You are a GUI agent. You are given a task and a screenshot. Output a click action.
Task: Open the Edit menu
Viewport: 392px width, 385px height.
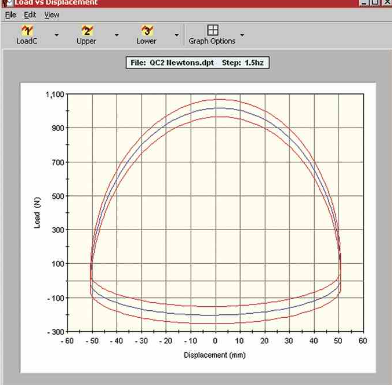[30, 15]
